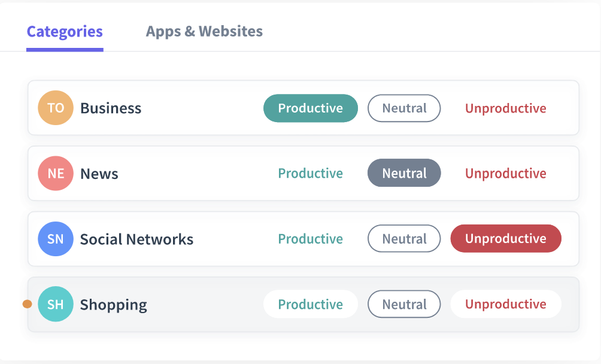Mark Business as Unproductive
This screenshot has height=364, width=601.
tap(506, 108)
